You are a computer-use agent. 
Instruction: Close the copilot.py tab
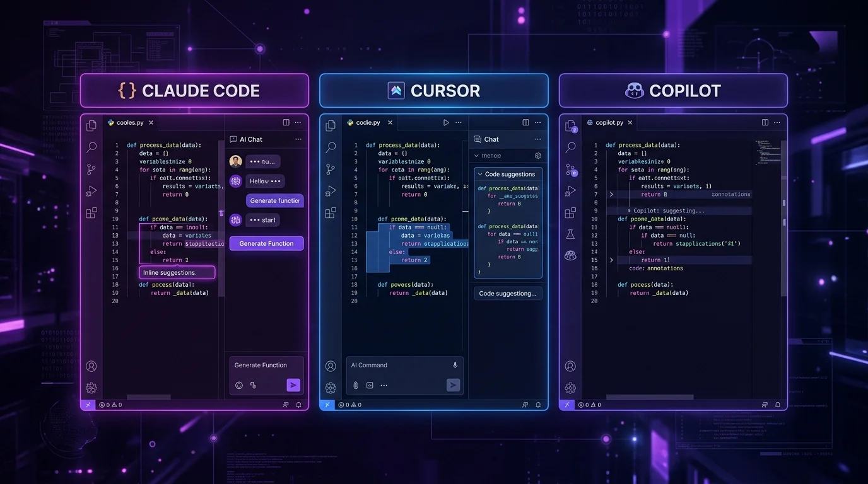click(x=630, y=122)
